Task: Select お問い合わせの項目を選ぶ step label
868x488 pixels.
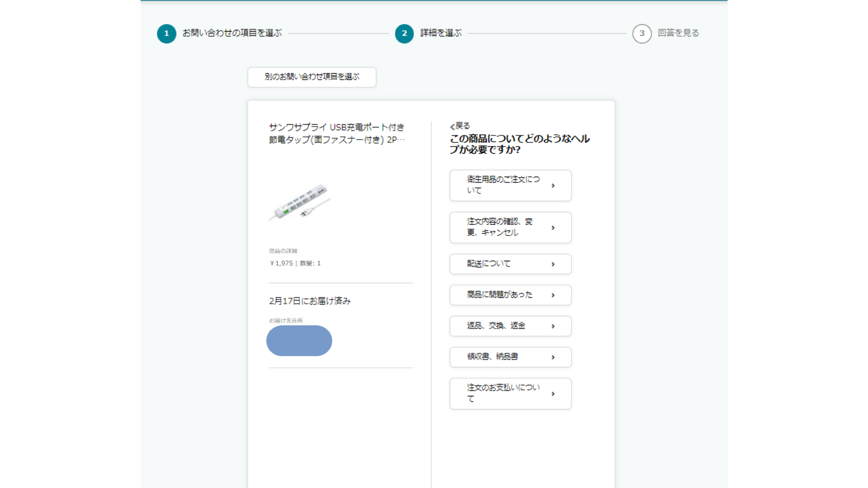Action: click(x=232, y=33)
